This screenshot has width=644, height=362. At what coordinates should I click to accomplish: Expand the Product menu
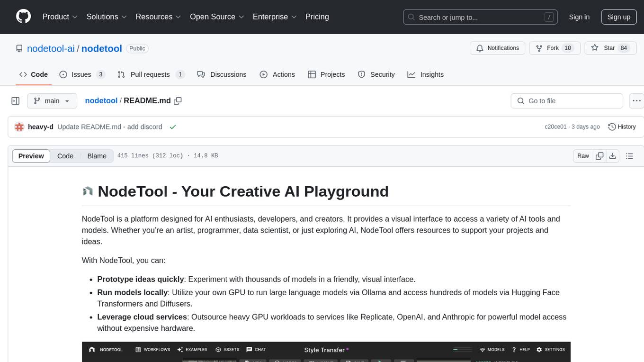point(60,17)
